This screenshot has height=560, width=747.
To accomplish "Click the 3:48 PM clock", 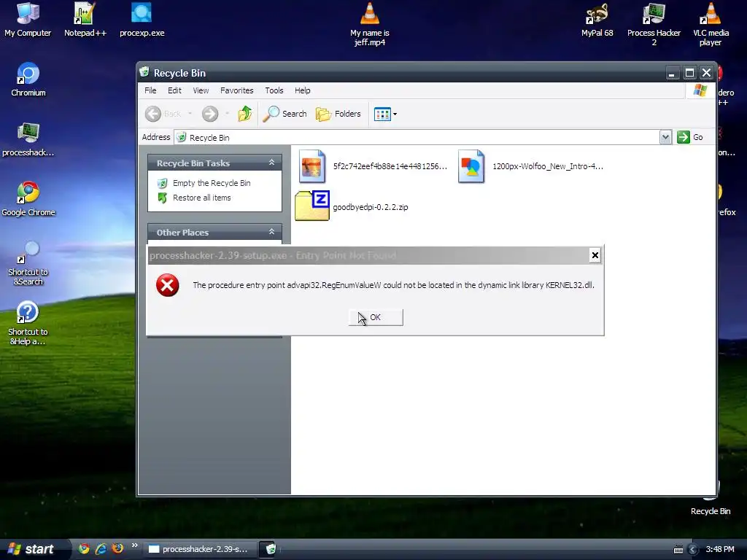I will click(x=720, y=549).
